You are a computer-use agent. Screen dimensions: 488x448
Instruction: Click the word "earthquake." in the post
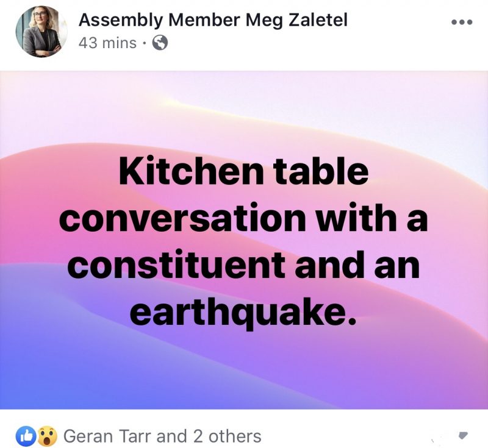(x=243, y=312)
